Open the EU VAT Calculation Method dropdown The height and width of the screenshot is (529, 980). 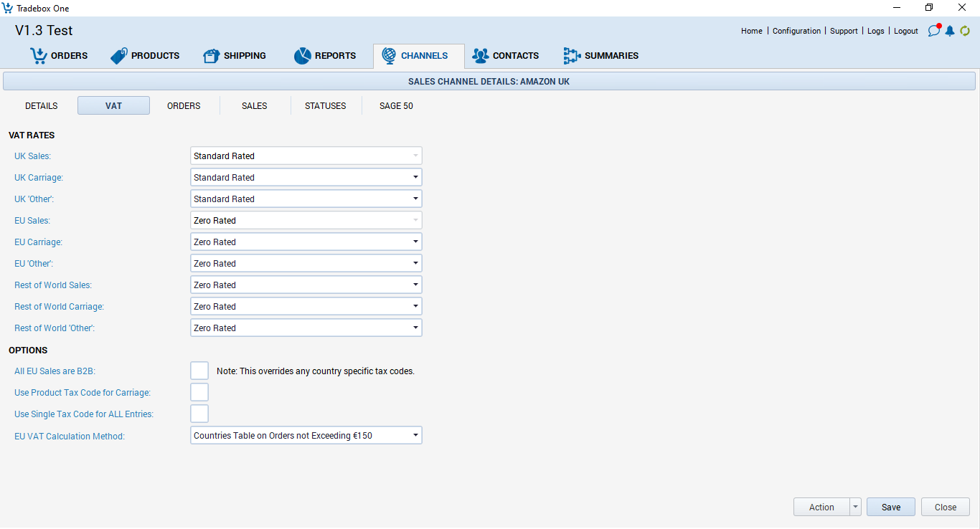(x=306, y=435)
